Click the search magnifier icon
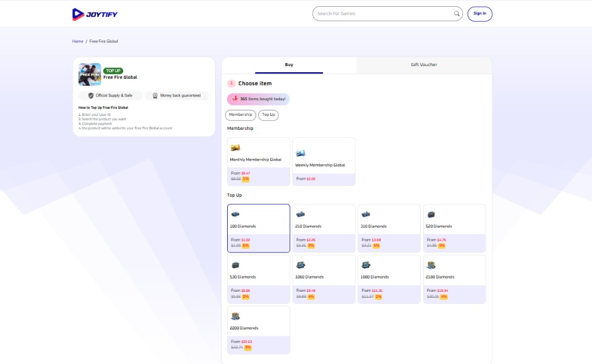592x364 pixels. pos(457,13)
